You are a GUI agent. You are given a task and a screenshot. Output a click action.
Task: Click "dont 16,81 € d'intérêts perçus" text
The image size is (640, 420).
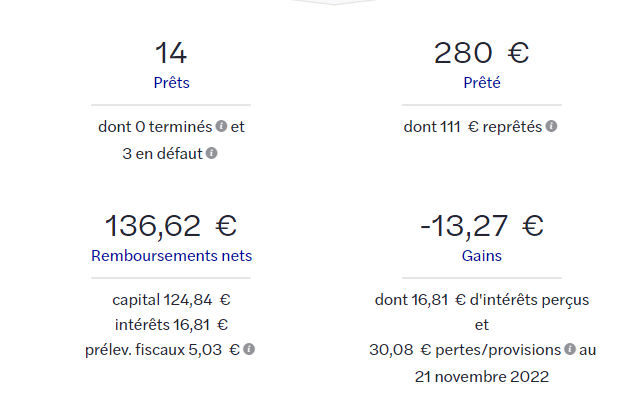(481, 298)
